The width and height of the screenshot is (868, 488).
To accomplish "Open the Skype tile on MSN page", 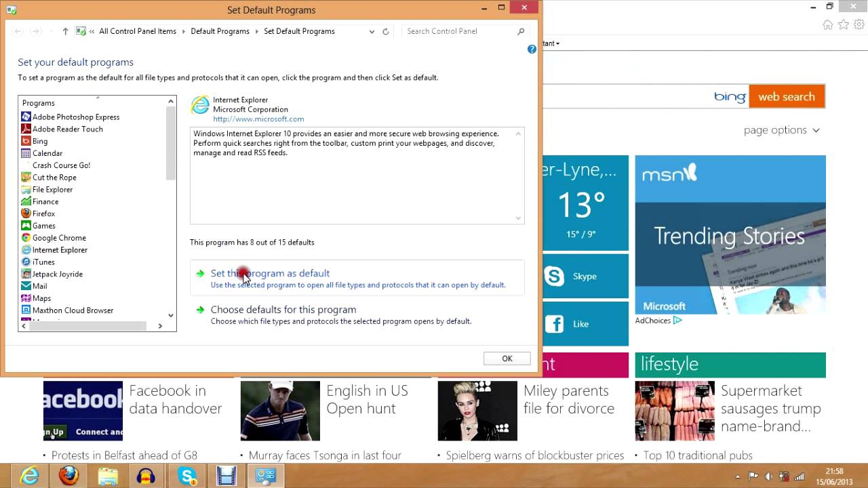I will point(586,277).
